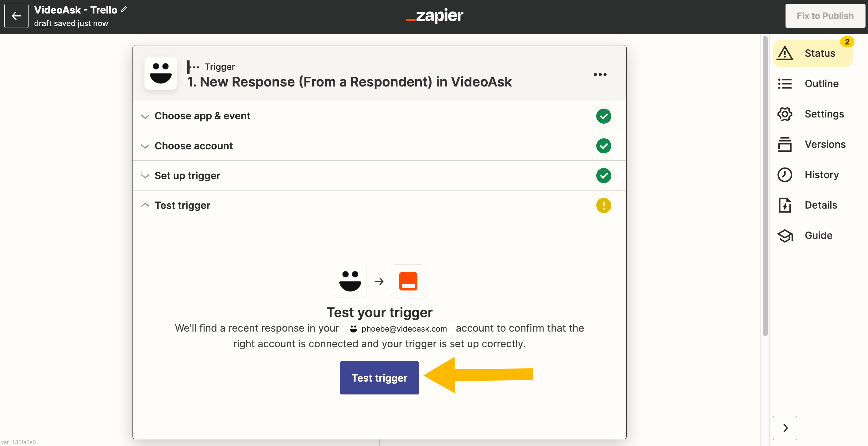Click the Test trigger button
The image size is (868, 446).
coord(379,378)
